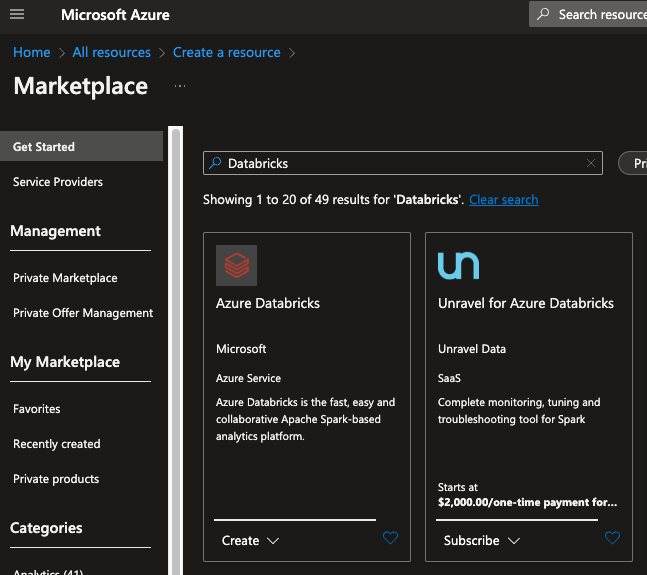Clear the Databricks search text with X
This screenshot has width=647, height=575.
(591, 163)
